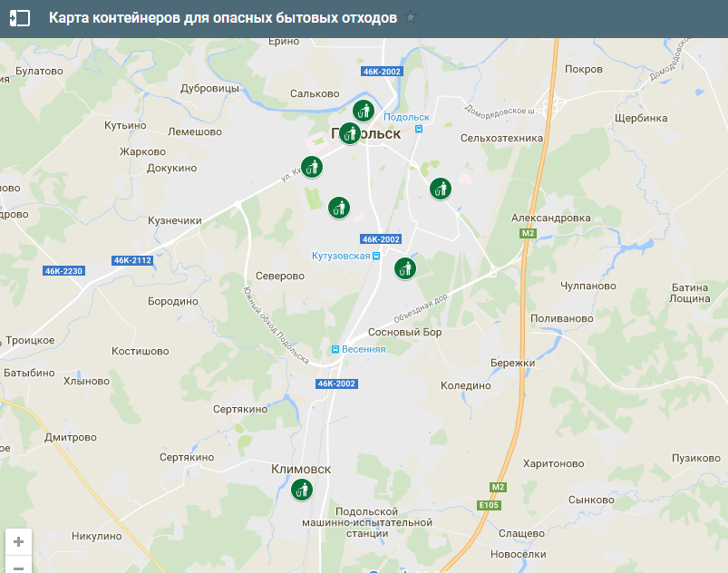Screen dimensions: 728x573
Task: Click the 46K-2230 road badge
Action: [63, 271]
